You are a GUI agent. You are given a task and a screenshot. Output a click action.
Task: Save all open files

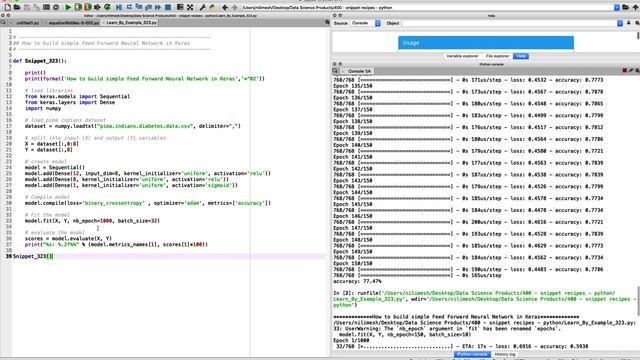click(x=36, y=7)
